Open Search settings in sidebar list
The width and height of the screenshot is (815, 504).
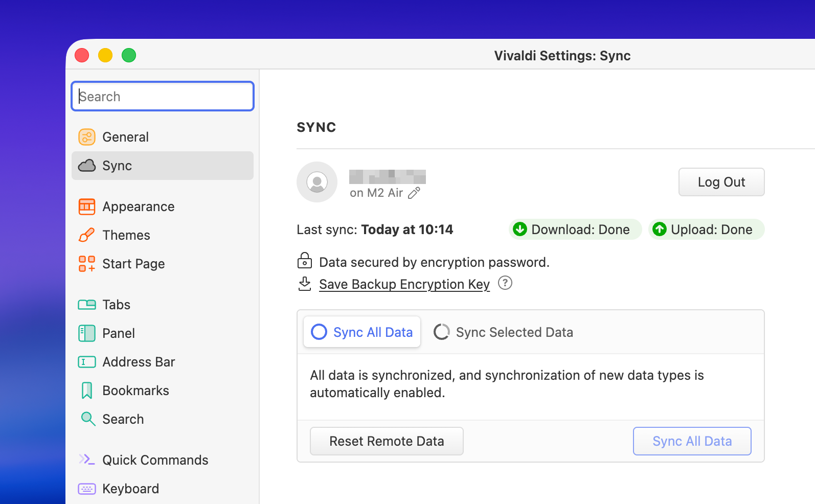[x=163, y=419]
